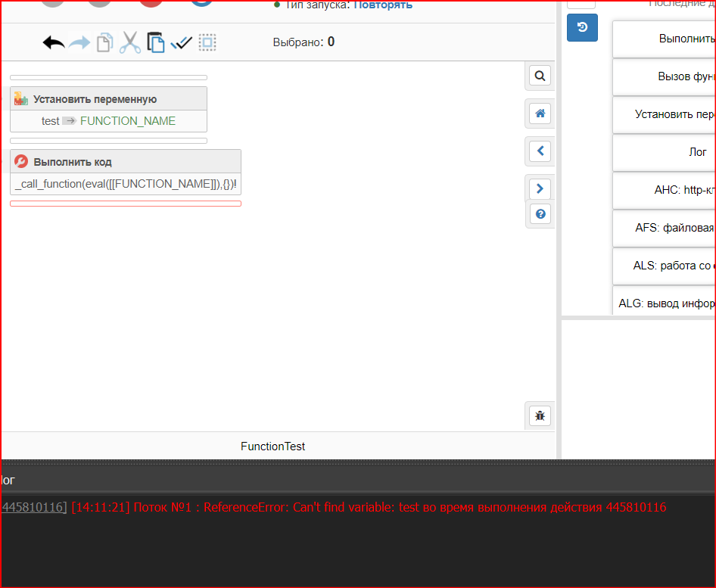Open search with the magnifier icon
Screen dimensions: 716x588
click(540, 76)
